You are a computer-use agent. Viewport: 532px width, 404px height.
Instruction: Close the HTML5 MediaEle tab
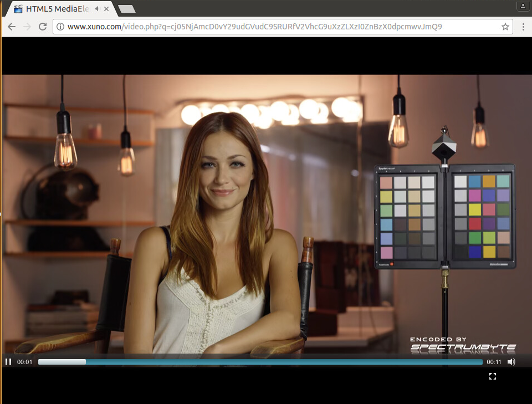106,9
